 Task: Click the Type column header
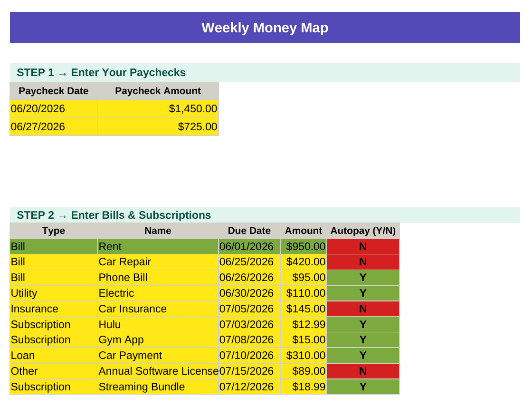click(x=54, y=231)
